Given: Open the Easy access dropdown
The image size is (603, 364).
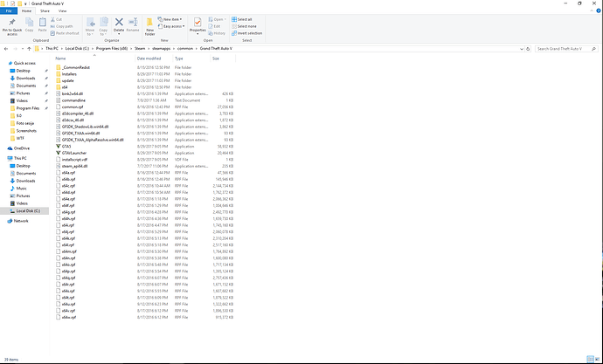Looking at the screenshot, I should click(x=171, y=26).
